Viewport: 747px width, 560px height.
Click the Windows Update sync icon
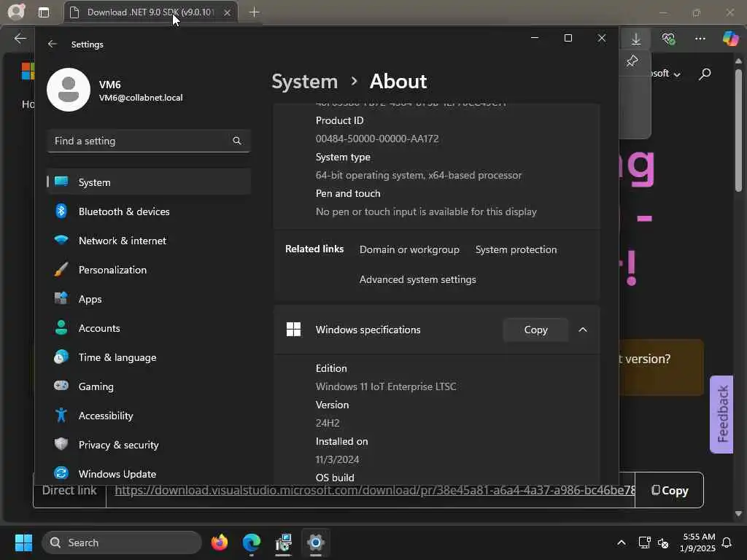tap(61, 472)
